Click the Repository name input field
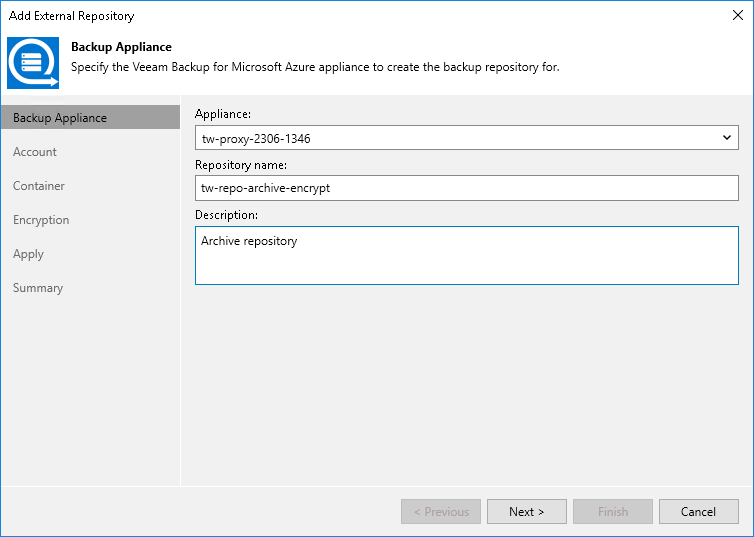The width and height of the screenshot is (754, 537). pos(466,188)
